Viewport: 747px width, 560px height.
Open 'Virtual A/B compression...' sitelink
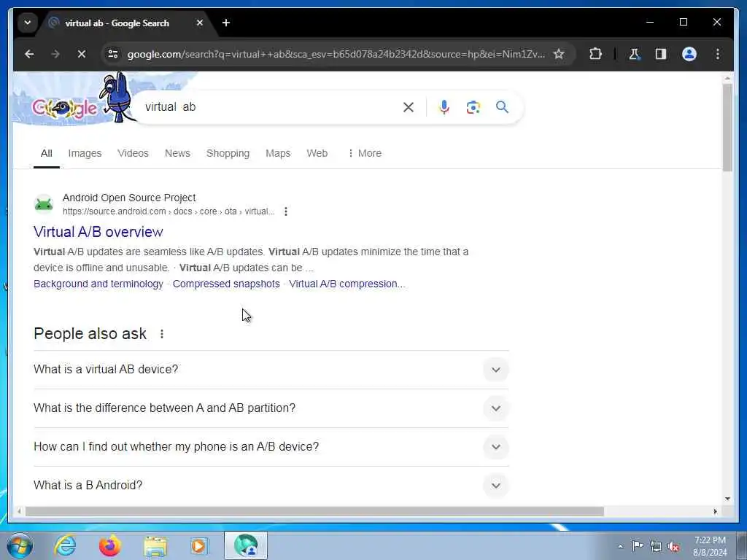point(347,284)
